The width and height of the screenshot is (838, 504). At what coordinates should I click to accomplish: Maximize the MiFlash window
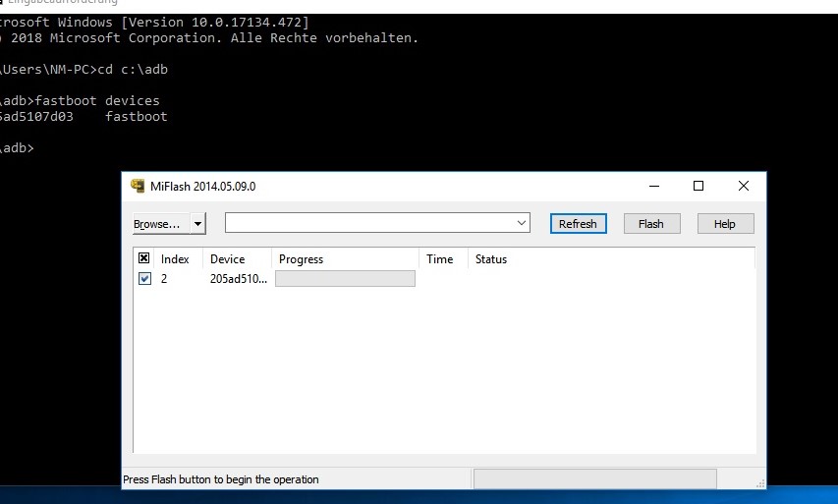pos(698,186)
